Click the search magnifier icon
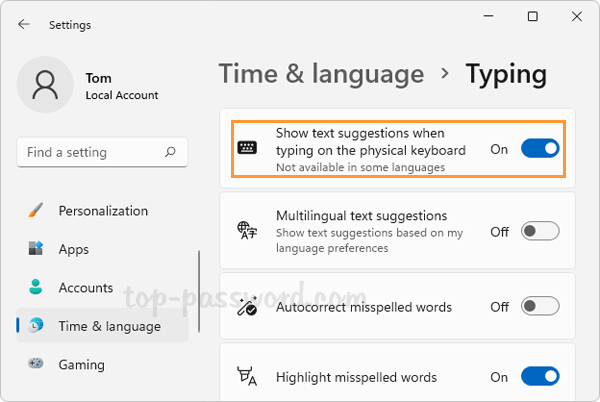 [171, 153]
